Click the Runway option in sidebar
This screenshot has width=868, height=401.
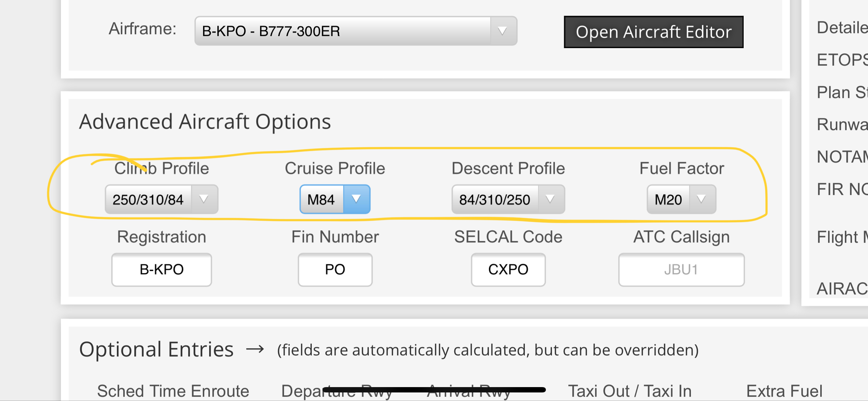(842, 124)
